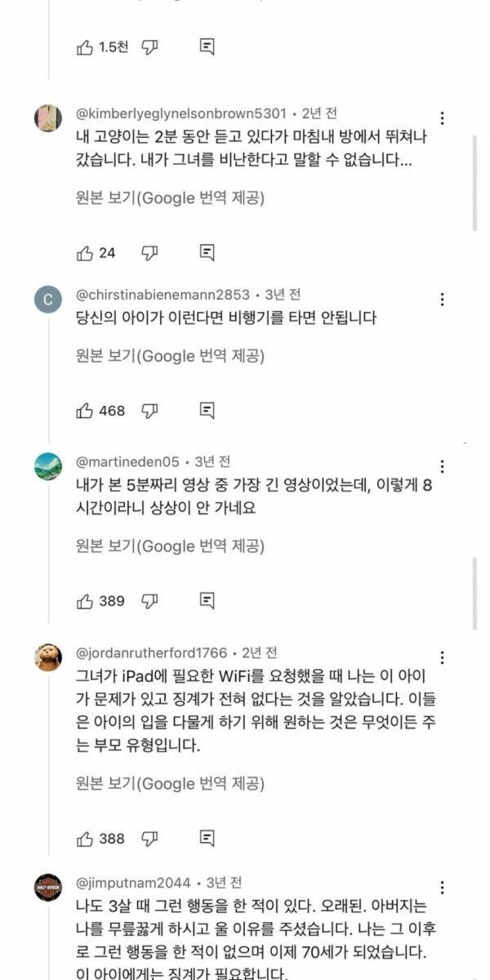490x980 pixels.
Task: Open more options for jordanrutherford1766's comment
Action: click(x=442, y=657)
